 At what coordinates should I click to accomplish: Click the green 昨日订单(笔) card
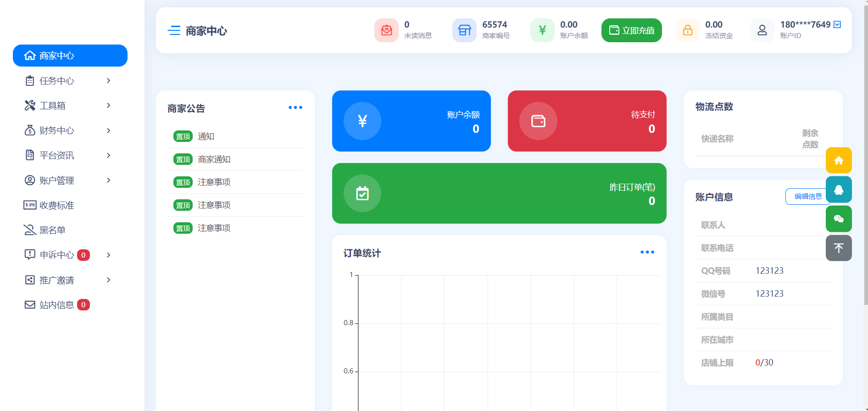pos(499,193)
